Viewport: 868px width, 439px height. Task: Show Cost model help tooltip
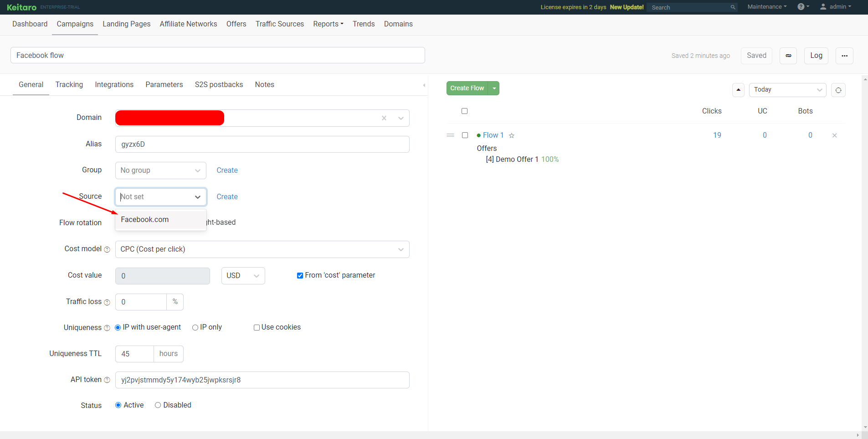pyautogui.click(x=107, y=250)
